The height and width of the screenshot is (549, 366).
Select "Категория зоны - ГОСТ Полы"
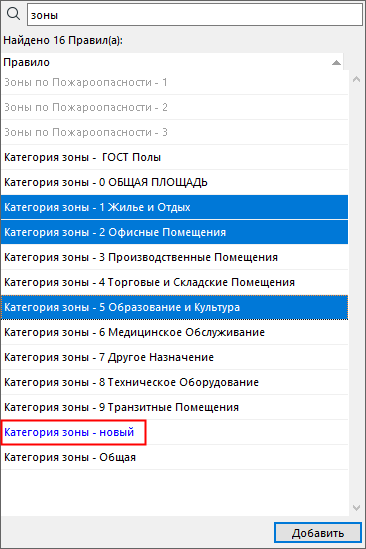pos(174,157)
